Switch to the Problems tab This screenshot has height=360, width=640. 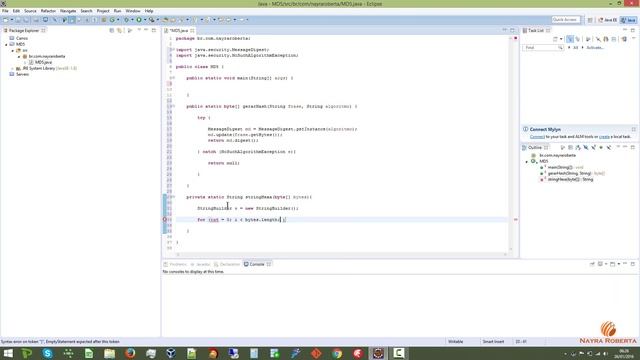pyautogui.click(x=175, y=264)
